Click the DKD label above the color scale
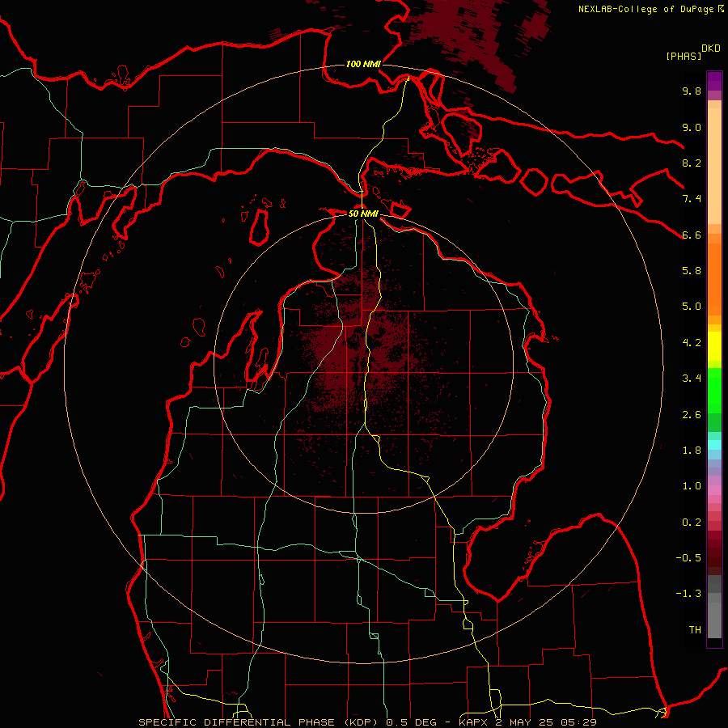This screenshot has height=728, width=728. click(711, 49)
